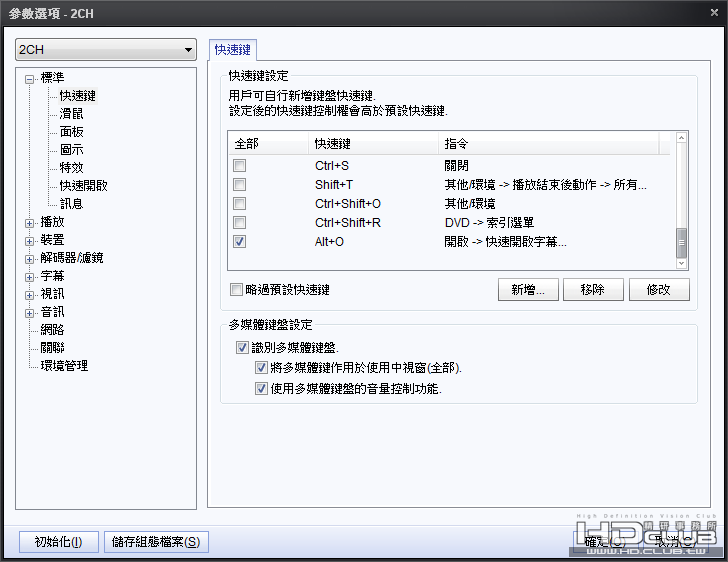The height and width of the screenshot is (562, 728).
Task: Check the Ctrl+Shift+R hotkey checkbox
Action: click(240, 223)
